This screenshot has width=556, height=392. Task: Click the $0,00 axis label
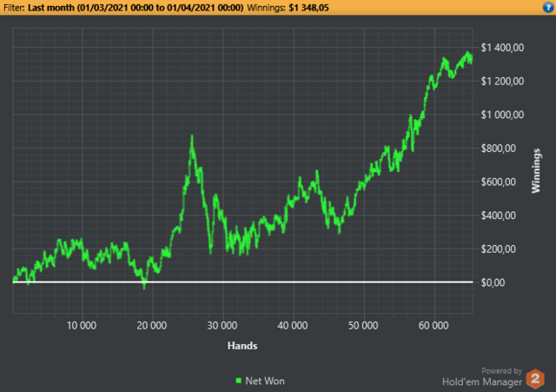493,282
